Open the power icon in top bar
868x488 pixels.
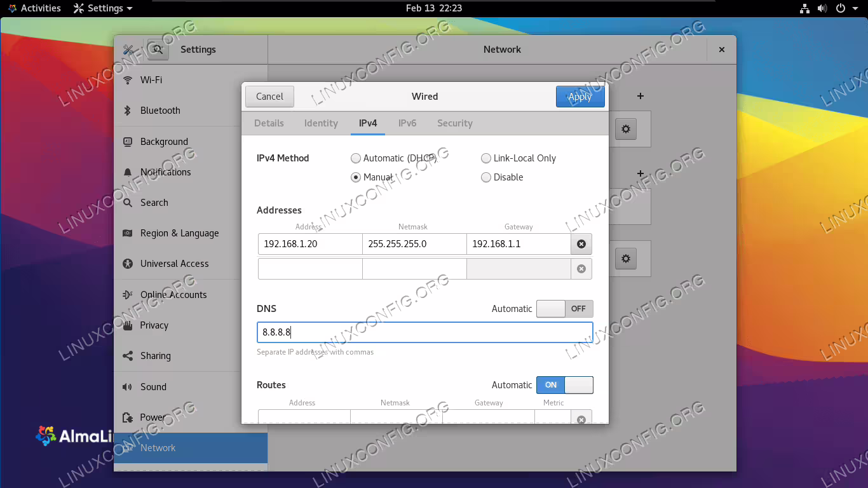point(841,8)
